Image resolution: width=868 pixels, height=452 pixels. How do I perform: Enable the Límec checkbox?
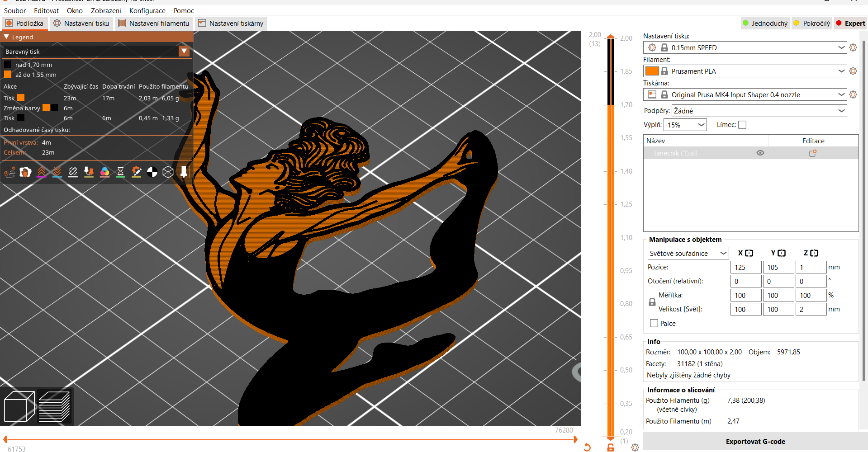click(742, 125)
